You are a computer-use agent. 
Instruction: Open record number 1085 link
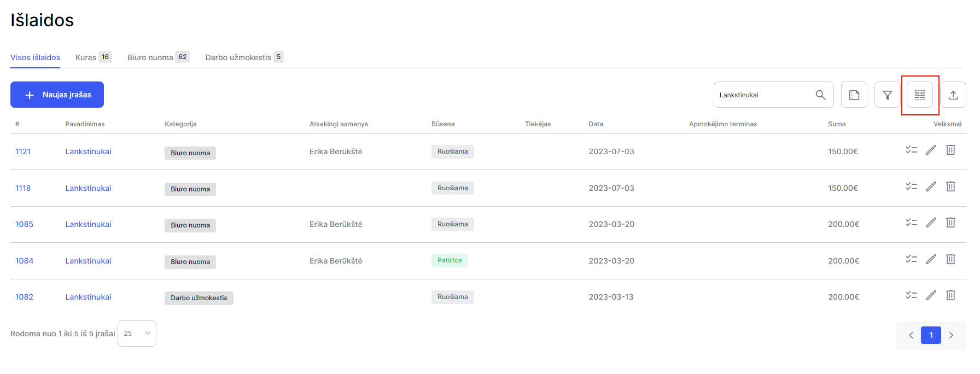(24, 224)
